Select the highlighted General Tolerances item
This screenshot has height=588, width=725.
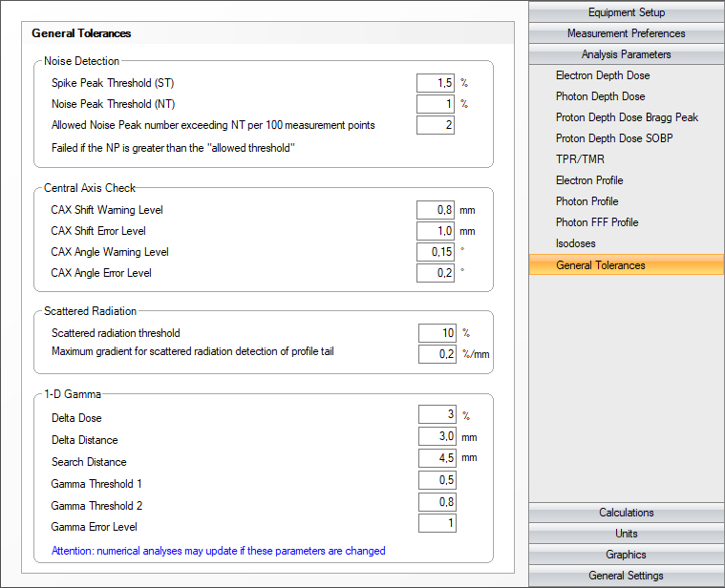pos(626,264)
